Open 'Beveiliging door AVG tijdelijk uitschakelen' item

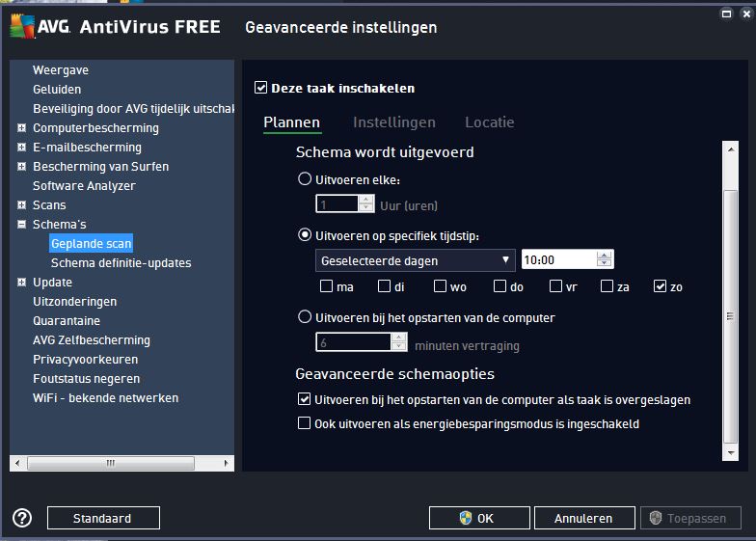(133, 108)
